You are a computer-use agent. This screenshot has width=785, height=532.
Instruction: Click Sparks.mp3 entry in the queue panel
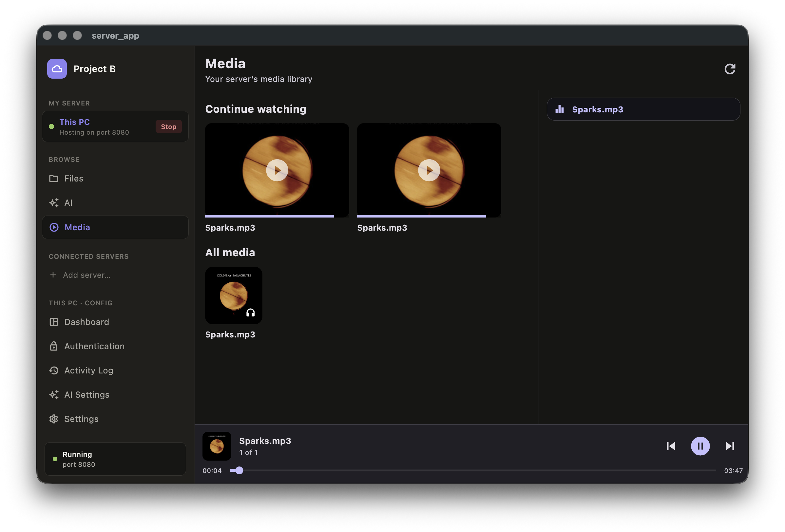click(643, 109)
